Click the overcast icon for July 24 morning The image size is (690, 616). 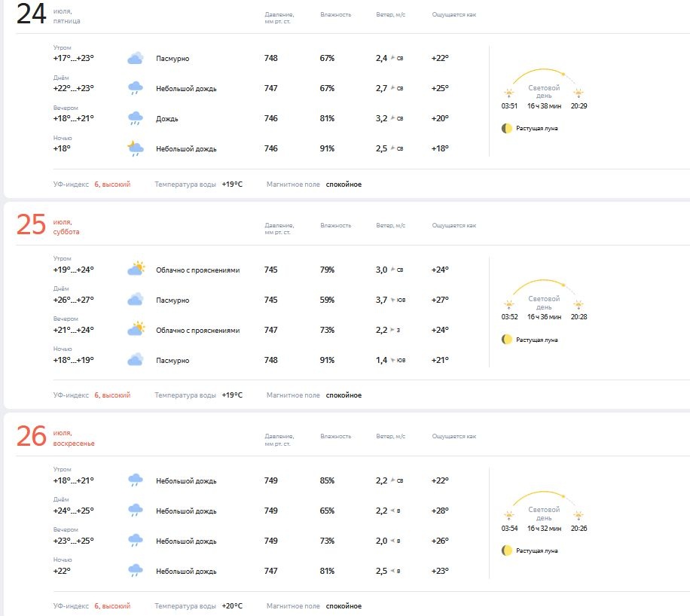pyautogui.click(x=135, y=58)
